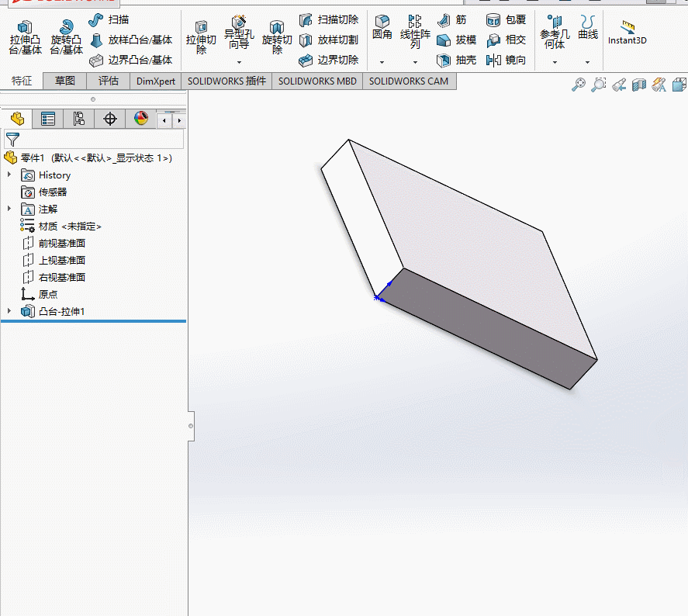Open the dropdown under 圆角
688x616 pixels.
[x=382, y=62]
